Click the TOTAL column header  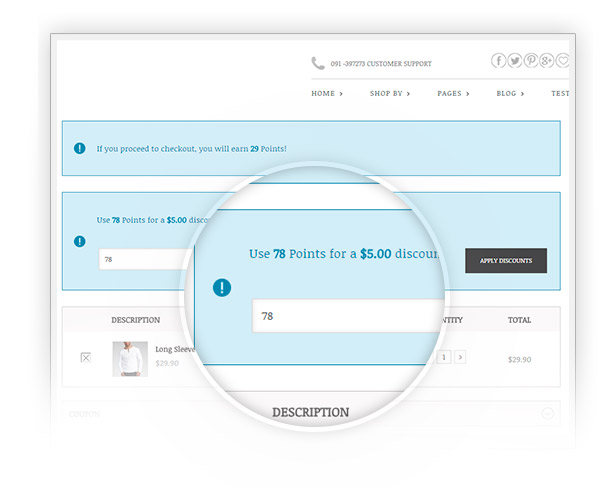(x=519, y=320)
